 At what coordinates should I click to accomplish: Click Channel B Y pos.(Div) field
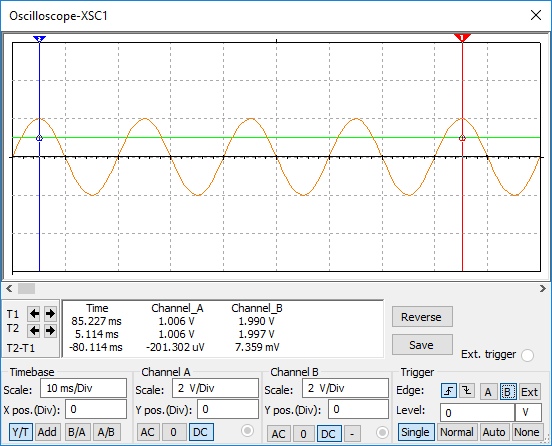[x=358, y=409]
